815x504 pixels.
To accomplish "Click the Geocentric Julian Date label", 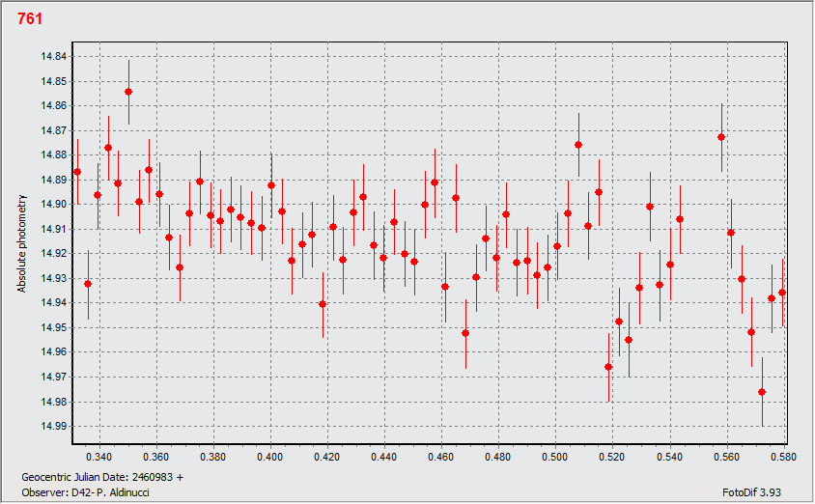I will click(102, 477).
